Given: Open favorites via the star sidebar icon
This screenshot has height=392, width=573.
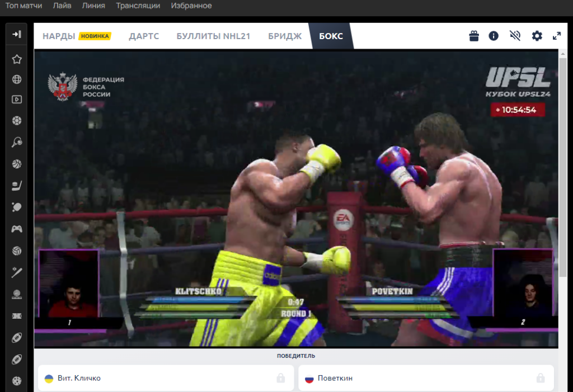Looking at the screenshot, I should coord(16,59).
